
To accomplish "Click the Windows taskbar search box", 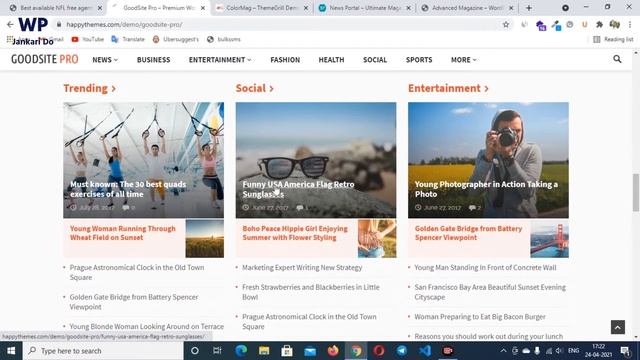I will (x=103, y=351).
